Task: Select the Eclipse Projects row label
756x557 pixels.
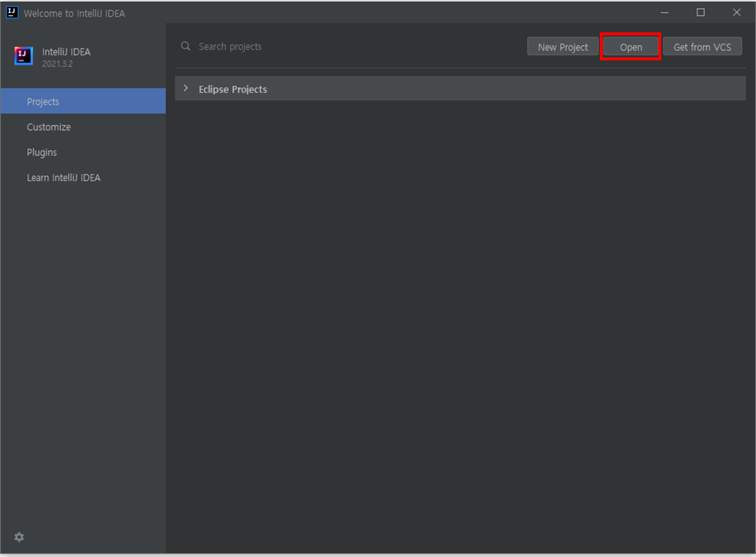Action: click(233, 89)
